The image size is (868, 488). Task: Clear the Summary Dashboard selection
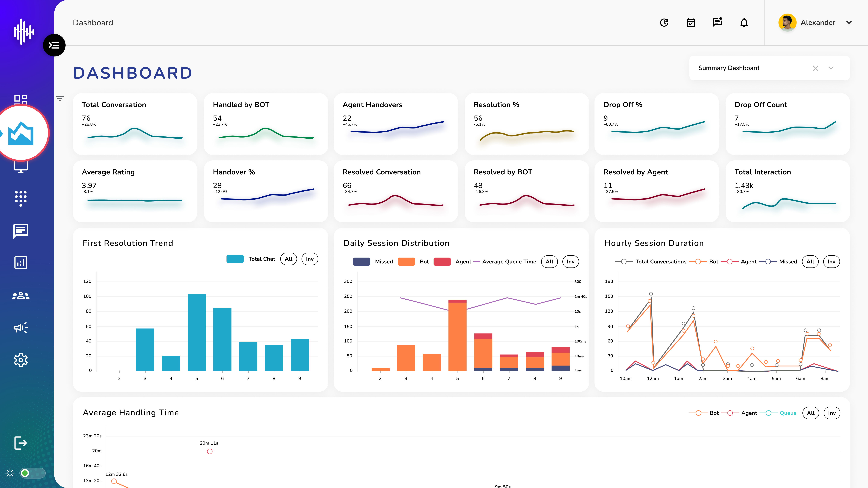pos(815,68)
